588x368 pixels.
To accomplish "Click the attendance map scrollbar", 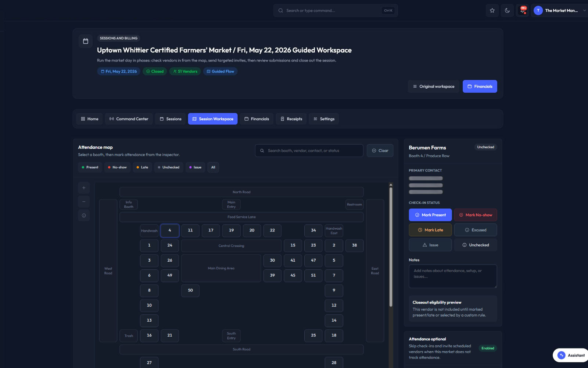I will 391,247.
